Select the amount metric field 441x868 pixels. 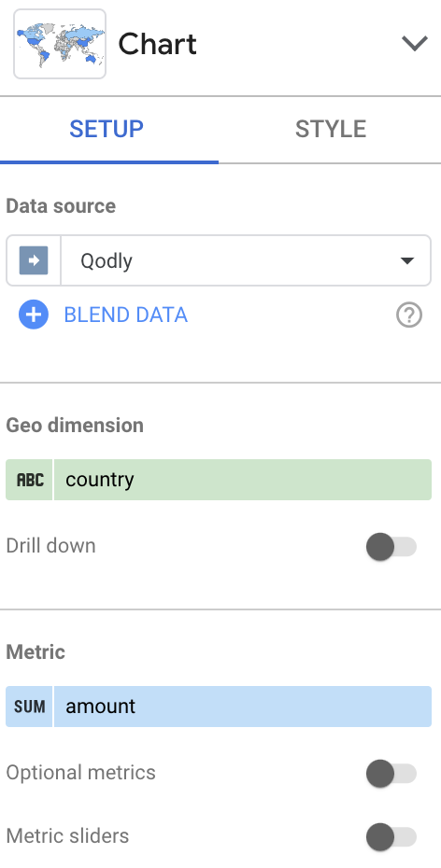click(x=219, y=707)
